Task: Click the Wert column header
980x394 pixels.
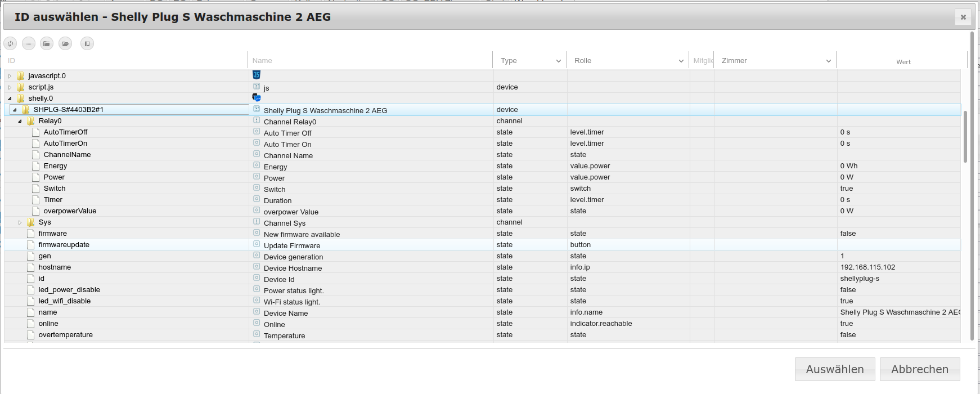Action: click(903, 62)
